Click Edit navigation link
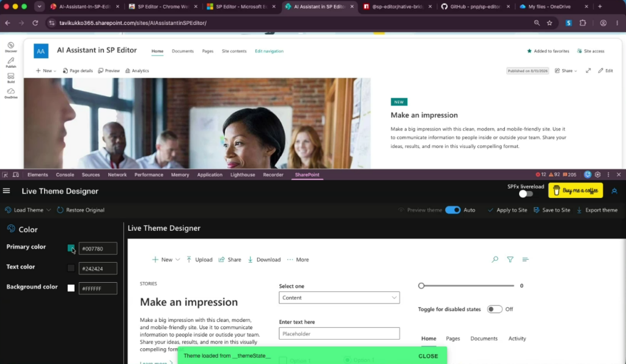The image size is (626, 364). coord(269,51)
